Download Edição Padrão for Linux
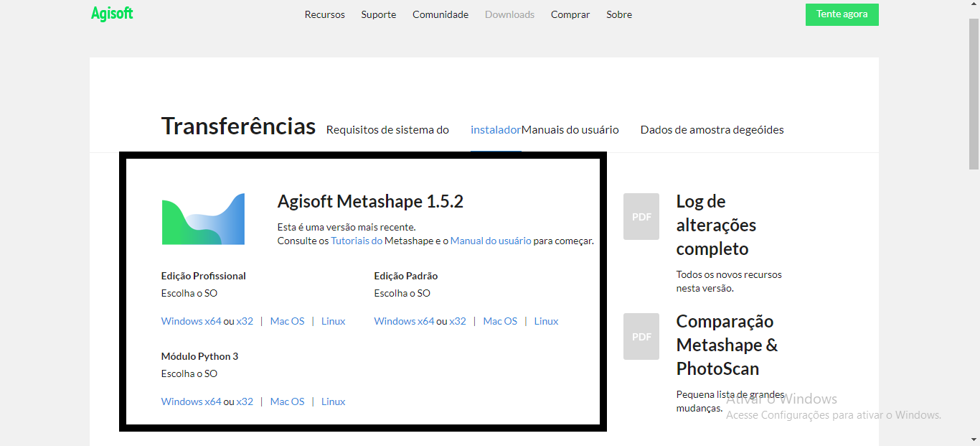Image resolution: width=980 pixels, height=446 pixels. coord(546,321)
